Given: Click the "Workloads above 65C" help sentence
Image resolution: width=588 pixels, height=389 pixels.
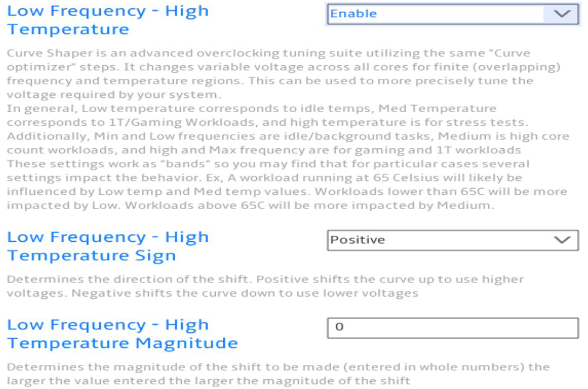Looking at the screenshot, I should pyautogui.click(x=309, y=205).
